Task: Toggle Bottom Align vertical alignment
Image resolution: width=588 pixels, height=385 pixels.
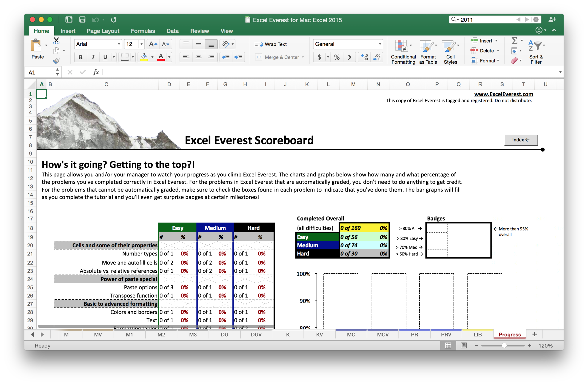Action: pos(211,44)
